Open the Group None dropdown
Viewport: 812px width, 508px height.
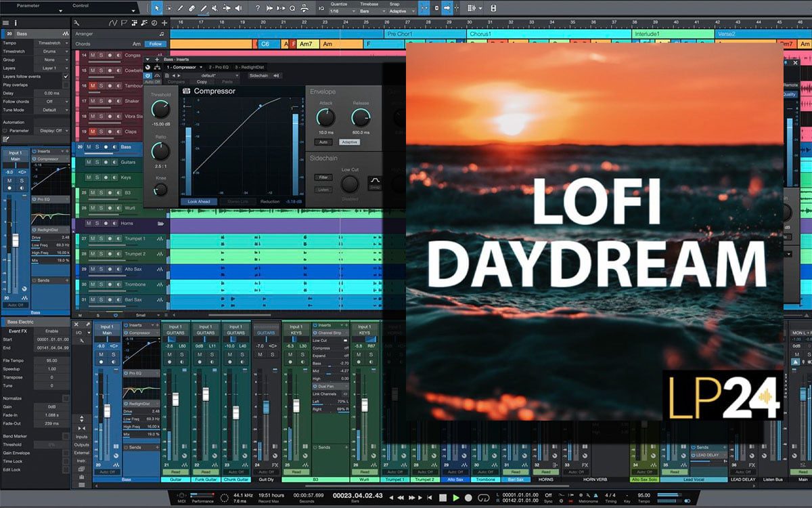coord(52,60)
